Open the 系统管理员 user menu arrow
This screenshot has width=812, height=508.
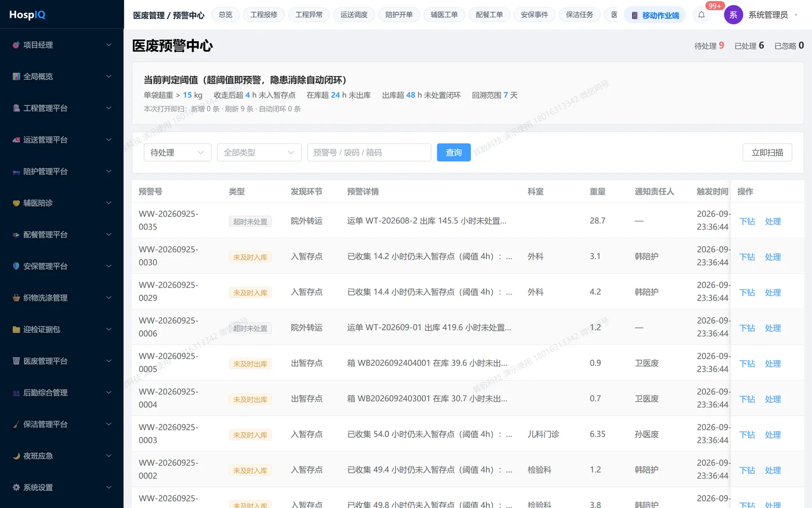pos(796,15)
